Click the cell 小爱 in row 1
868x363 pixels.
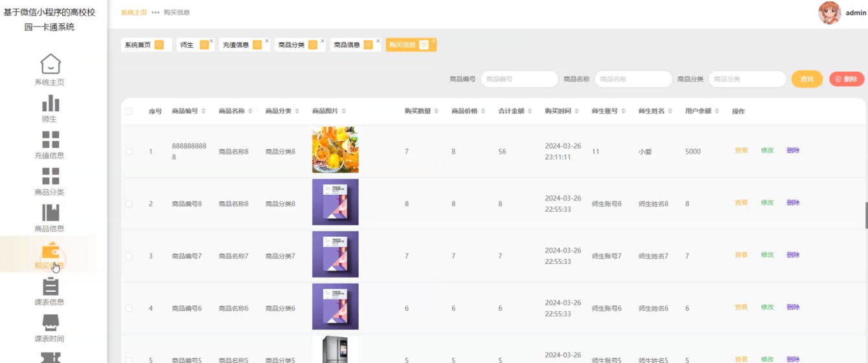[x=645, y=152]
